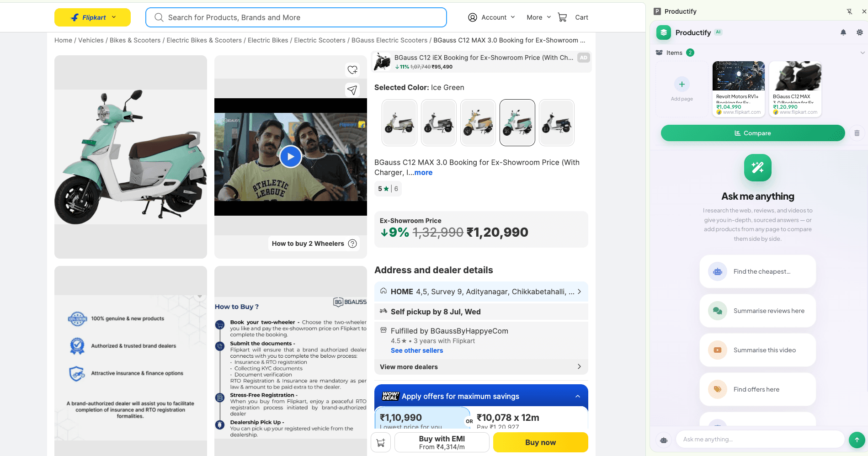Image resolution: width=868 pixels, height=456 pixels.
Task: Open Vehicles breadcrumb link
Action: click(91, 40)
